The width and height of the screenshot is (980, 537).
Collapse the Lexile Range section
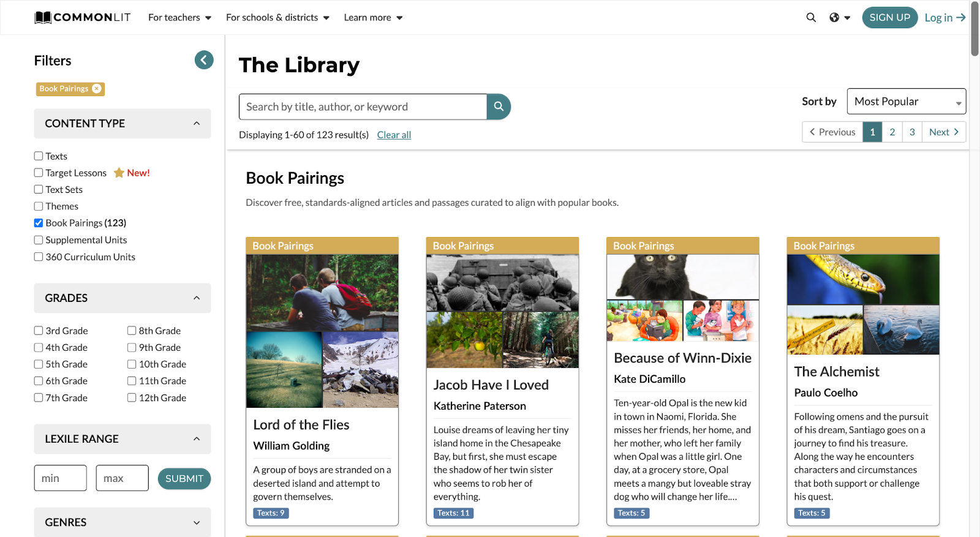pyautogui.click(x=123, y=439)
